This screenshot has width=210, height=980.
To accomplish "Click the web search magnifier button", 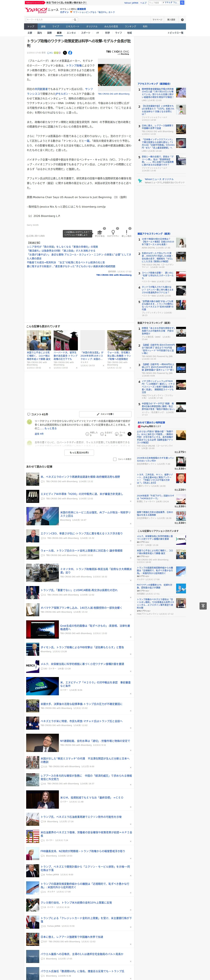I will coord(182,3).
